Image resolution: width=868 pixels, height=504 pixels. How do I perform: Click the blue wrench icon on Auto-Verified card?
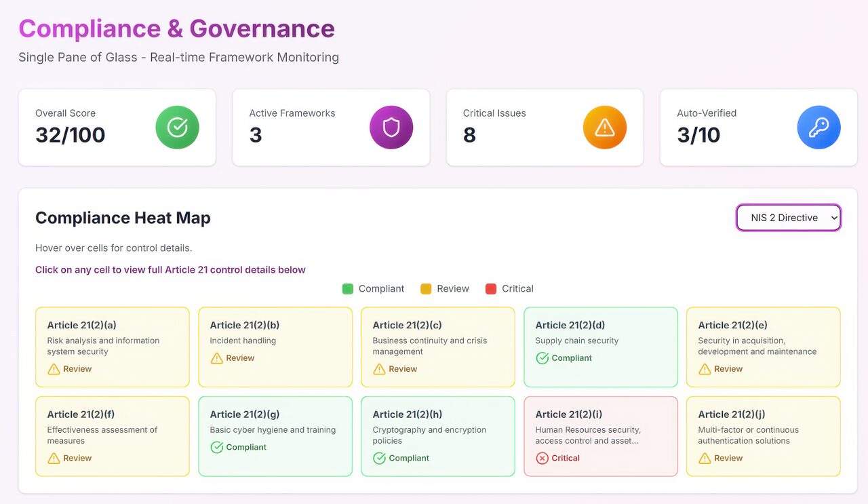pos(818,127)
